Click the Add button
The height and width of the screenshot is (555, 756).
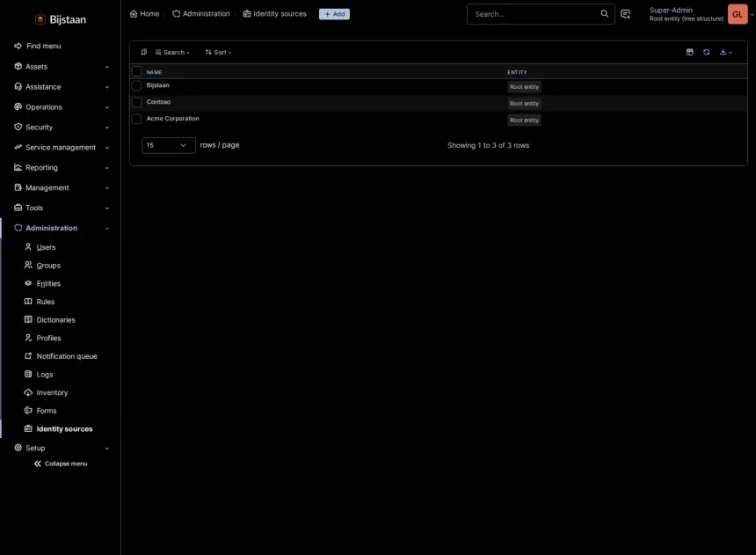[334, 14]
